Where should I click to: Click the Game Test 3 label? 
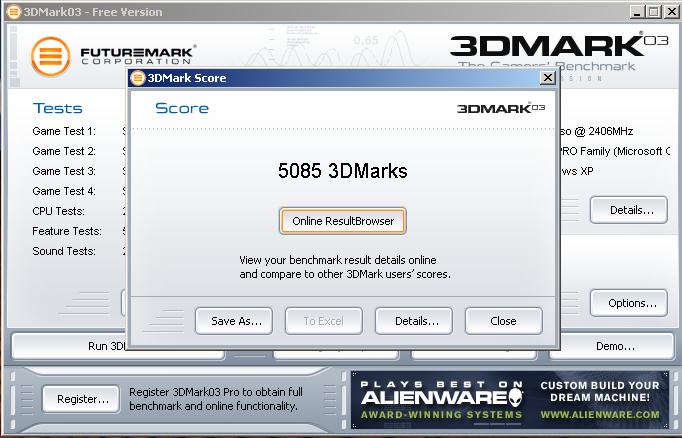click(x=64, y=171)
